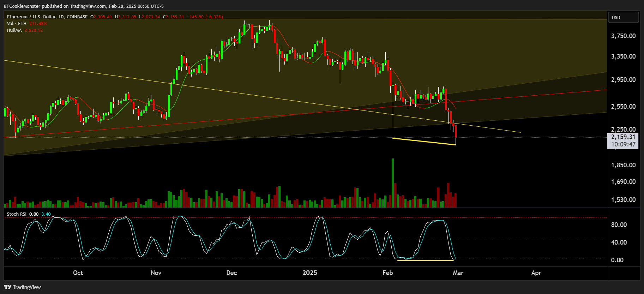Click the Stoch RSI 0.00 axis label
The image size is (644, 294).
point(617,260)
